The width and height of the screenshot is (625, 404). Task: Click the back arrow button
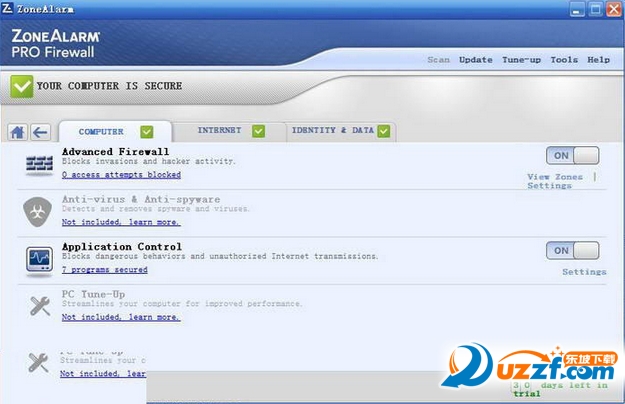tap(40, 132)
